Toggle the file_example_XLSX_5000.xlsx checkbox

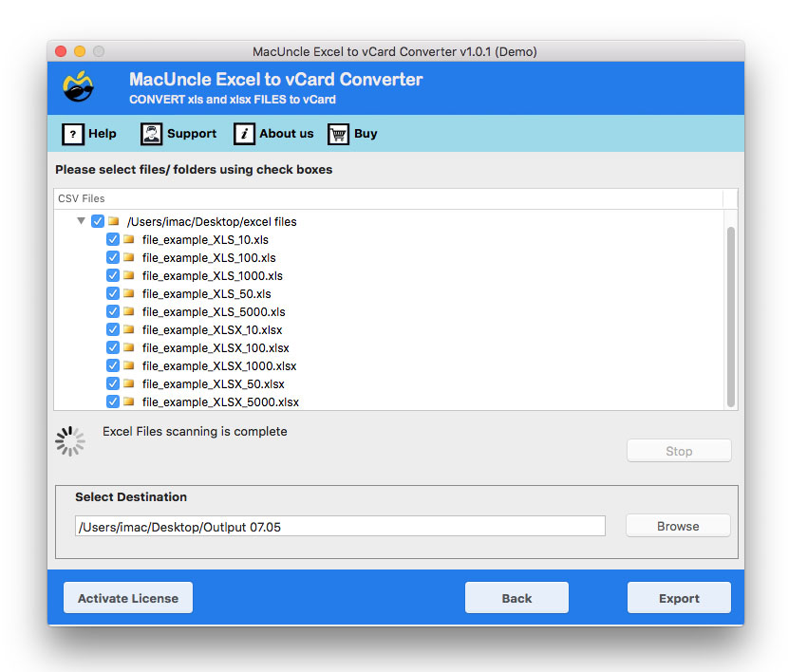point(113,401)
